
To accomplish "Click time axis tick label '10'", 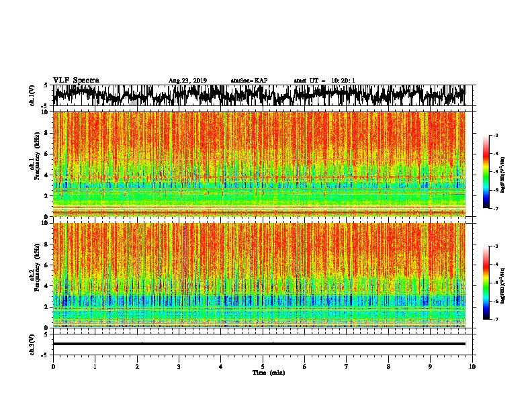I will (472, 367).
